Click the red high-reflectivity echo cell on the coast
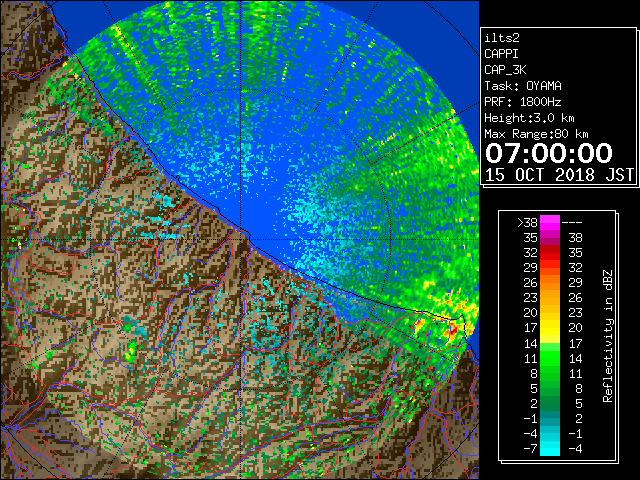Viewport: 640px width, 480px height. click(x=453, y=329)
